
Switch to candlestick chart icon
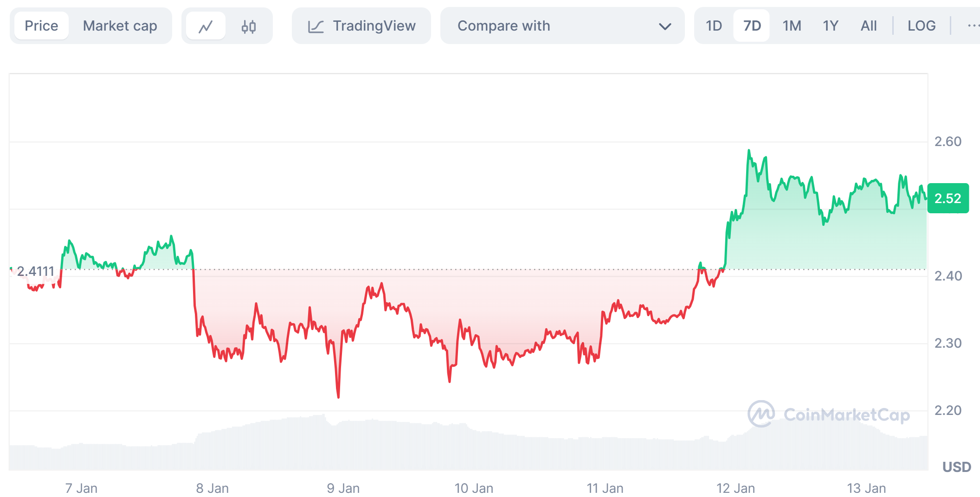(x=249, y=26)
